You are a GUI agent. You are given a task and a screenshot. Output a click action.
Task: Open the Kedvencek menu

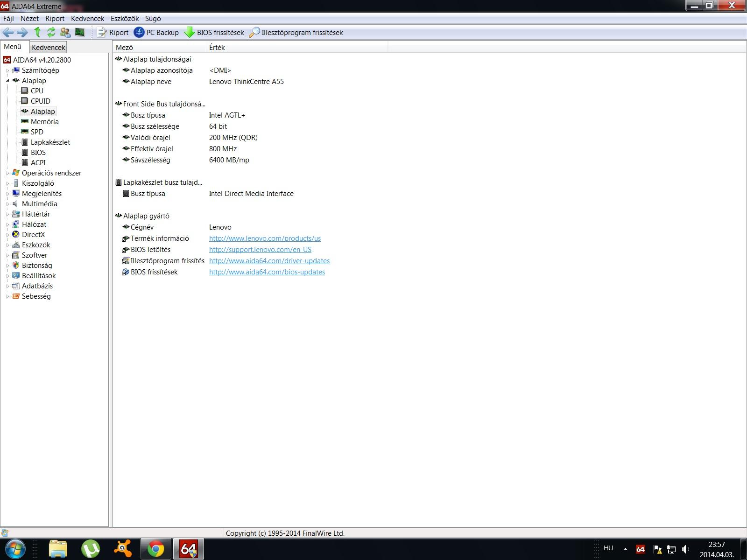coord(87,19)
